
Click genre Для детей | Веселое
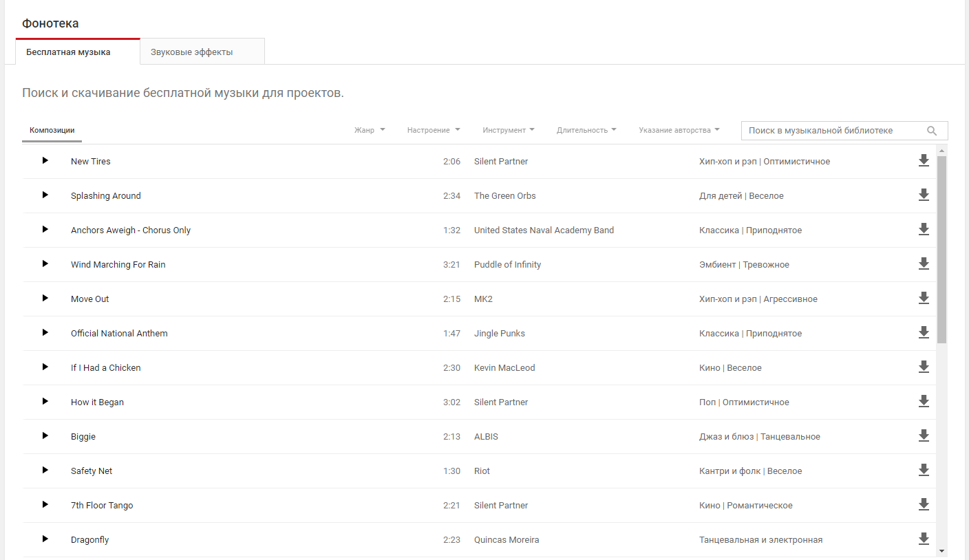pyautogui.click(x=741, y=196)
